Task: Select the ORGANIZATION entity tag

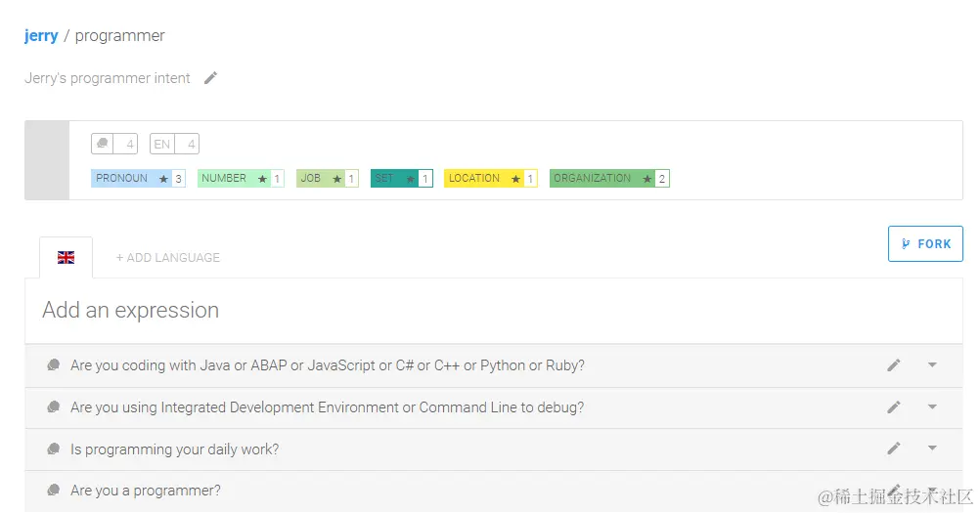Action: click(609, 179)
